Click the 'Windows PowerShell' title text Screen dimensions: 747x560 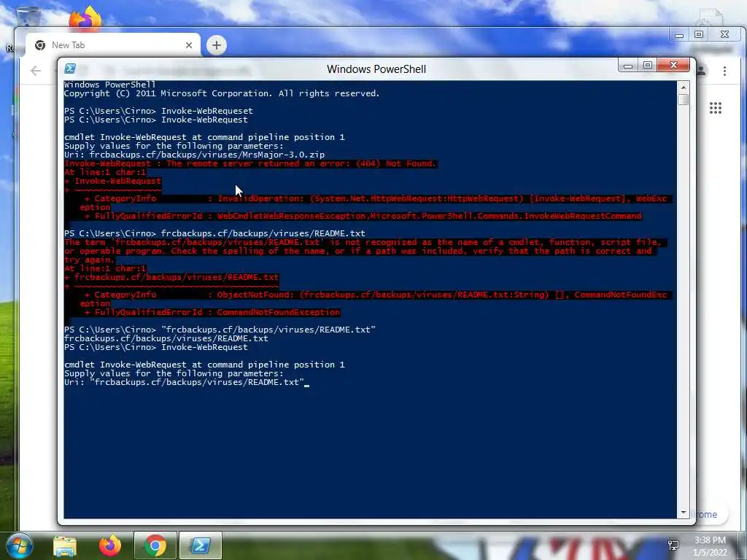tap(376, 69)
